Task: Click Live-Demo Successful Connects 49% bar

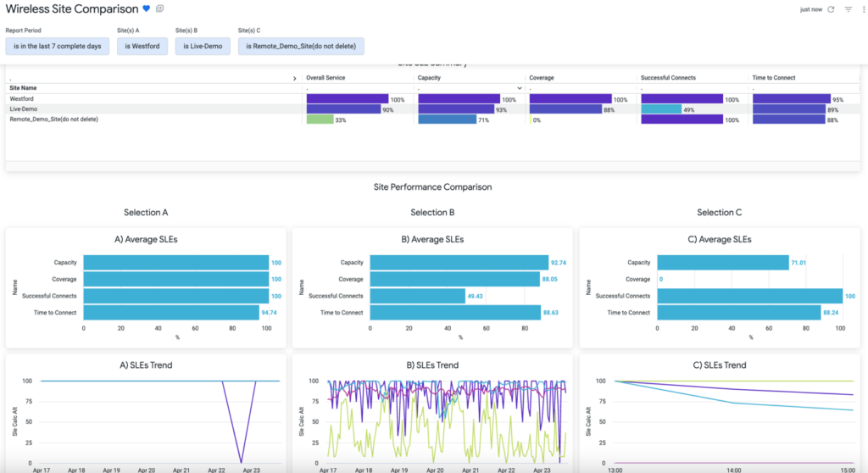Action: (x=661, y=109)
